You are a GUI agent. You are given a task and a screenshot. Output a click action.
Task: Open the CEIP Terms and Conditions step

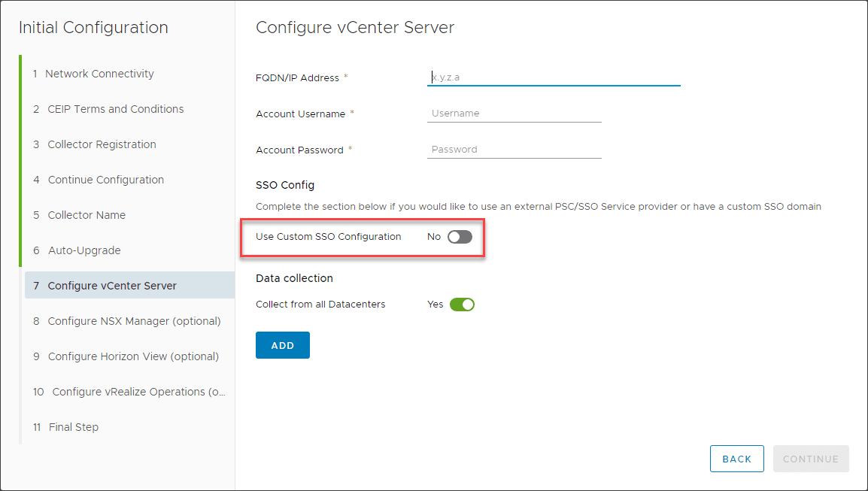click(x=114, y=109)
